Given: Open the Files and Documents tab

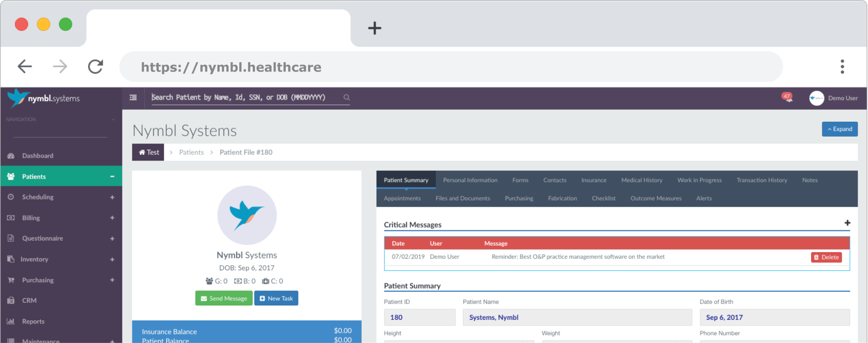Looking at the screenshot, I should point(462,198).
